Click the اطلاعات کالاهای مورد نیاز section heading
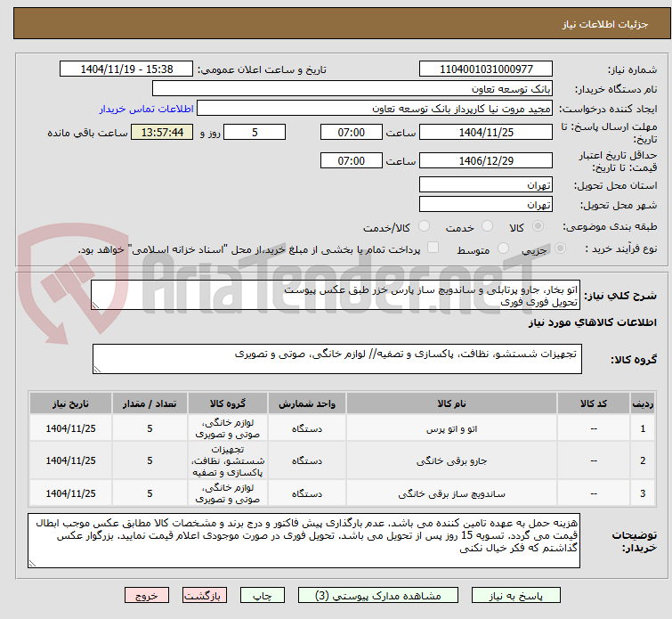This screenshot has height=619, width=672. tap(592, 322)
